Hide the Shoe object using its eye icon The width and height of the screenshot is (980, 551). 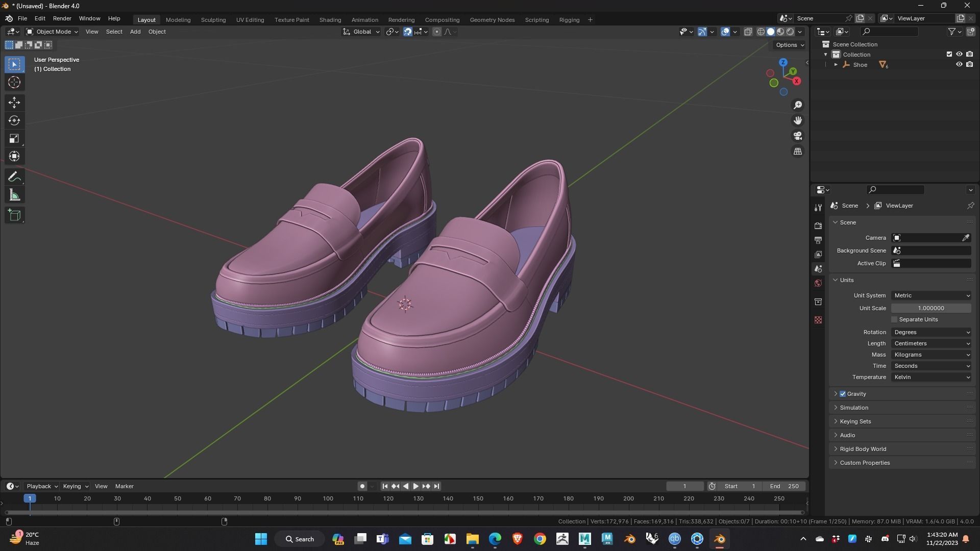tap(959, 64)
